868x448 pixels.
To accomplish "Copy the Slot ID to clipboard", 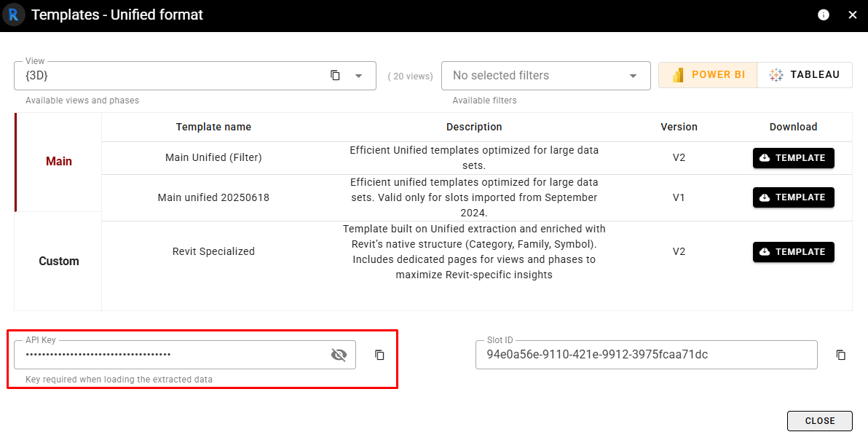I will click(840, 355).
